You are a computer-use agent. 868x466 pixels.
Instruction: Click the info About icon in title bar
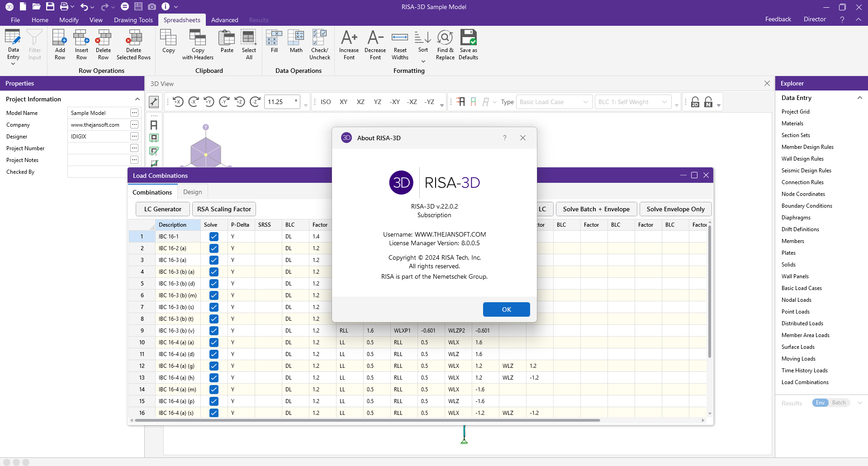point(166,7)
